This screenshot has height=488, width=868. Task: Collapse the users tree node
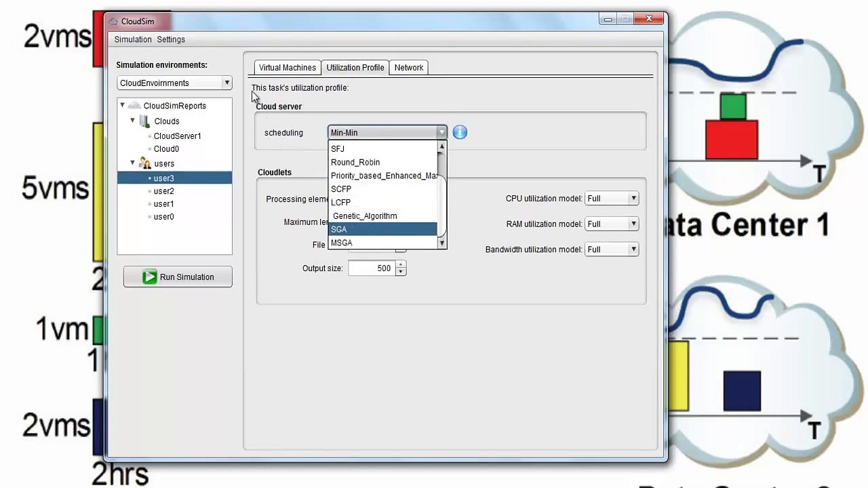132,163
